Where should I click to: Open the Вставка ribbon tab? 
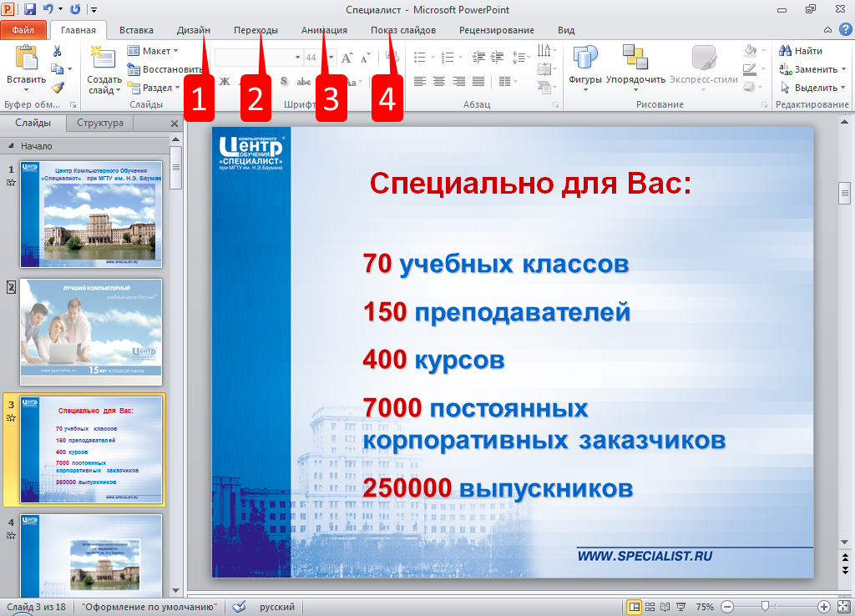click(x=136, y=30)
